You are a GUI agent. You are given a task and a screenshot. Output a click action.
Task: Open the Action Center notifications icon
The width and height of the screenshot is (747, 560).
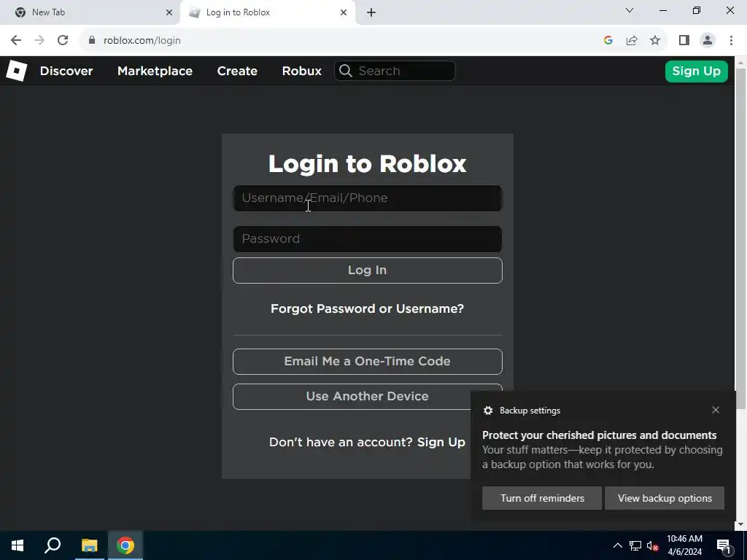click(723, 545)
